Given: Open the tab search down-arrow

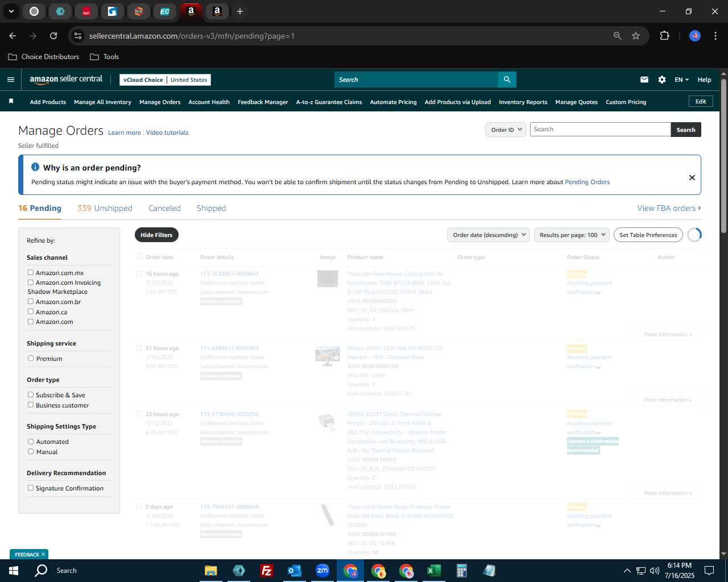Looking at the screenshot, I should tap(11, 11).
